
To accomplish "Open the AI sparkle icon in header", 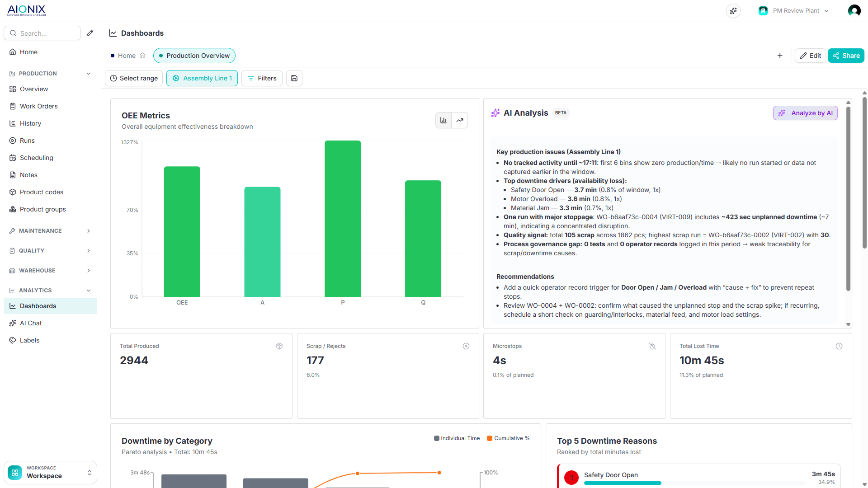I will pyautogui.click(x=733, y=11).
